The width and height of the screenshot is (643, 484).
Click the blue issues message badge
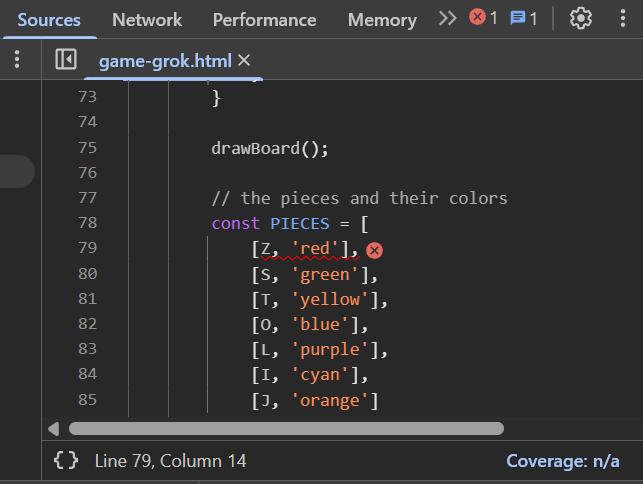point(523,18)
